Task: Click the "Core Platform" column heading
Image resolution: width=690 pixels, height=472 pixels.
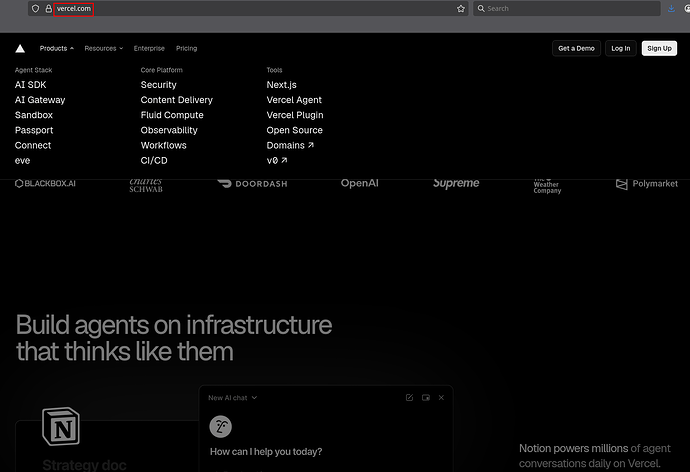Action: tap(161, 70)
